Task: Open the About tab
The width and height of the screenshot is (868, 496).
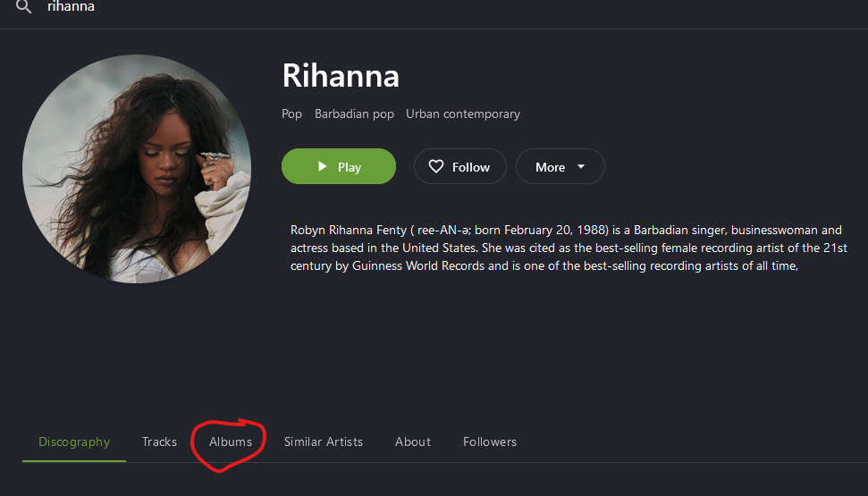Action: tap(413, 441)
